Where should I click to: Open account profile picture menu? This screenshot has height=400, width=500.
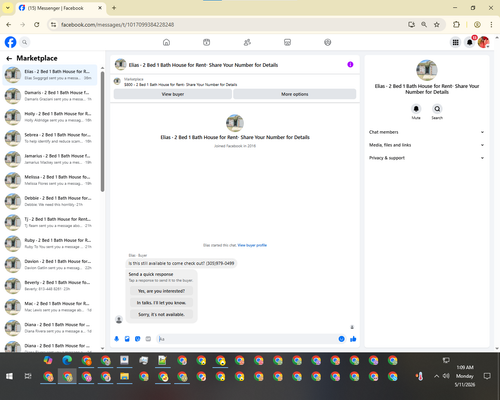click(x=483, y=42)
